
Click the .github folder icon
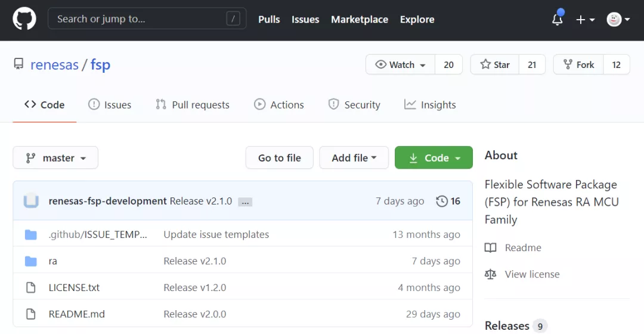point(31,234)
